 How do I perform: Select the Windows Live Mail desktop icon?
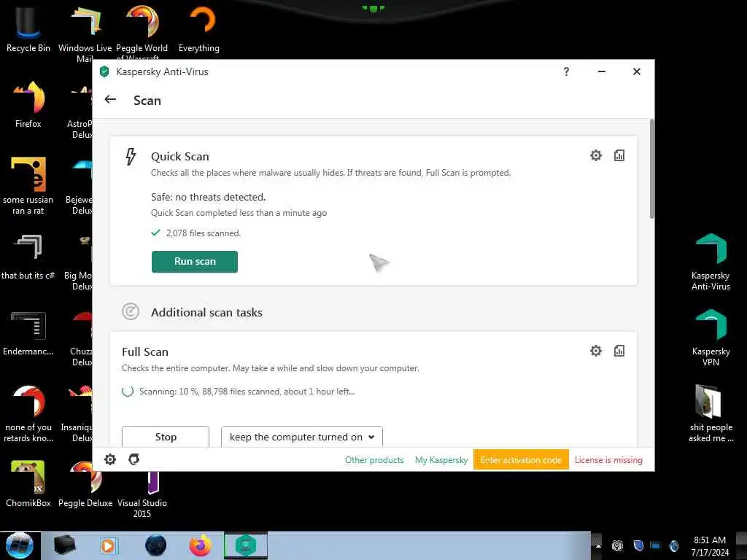tap(85, 34)
